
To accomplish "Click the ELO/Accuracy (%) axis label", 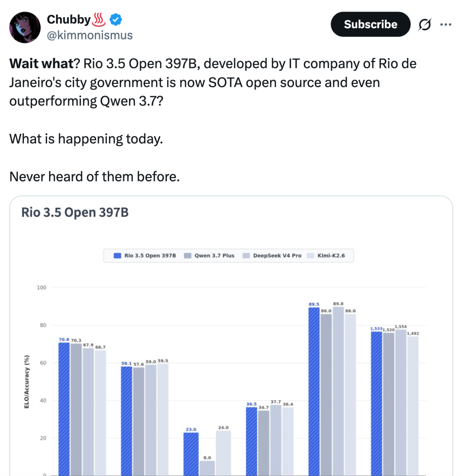I will point(27,381).
